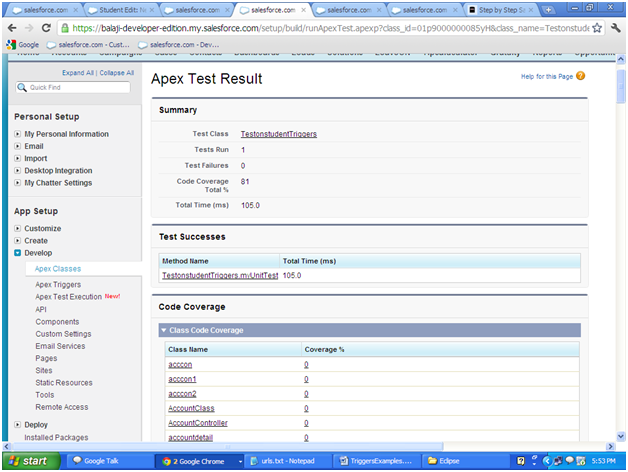Open acccon class link

[x=180, y=365]
